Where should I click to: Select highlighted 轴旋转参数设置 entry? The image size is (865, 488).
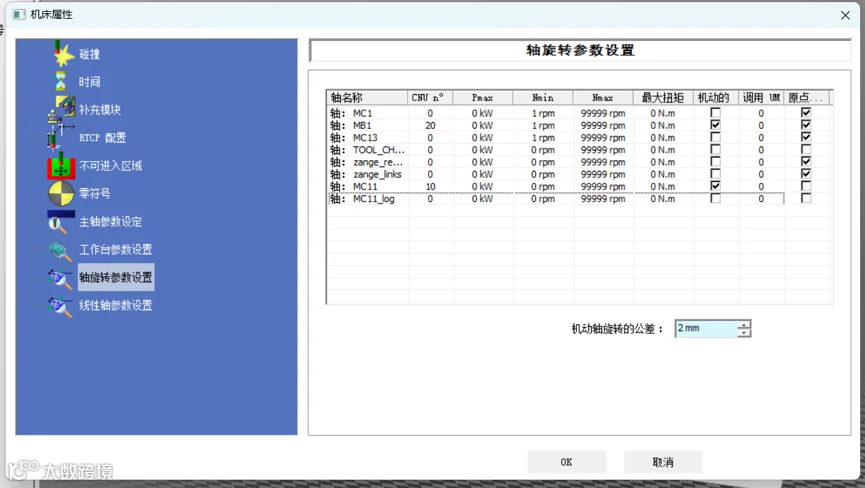point(116,277)
